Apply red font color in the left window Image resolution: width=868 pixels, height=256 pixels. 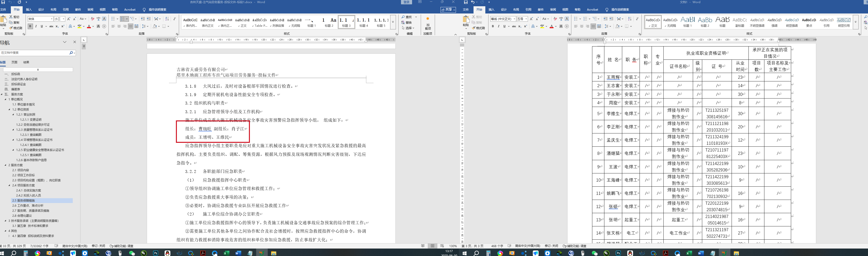tap(89, 26)
